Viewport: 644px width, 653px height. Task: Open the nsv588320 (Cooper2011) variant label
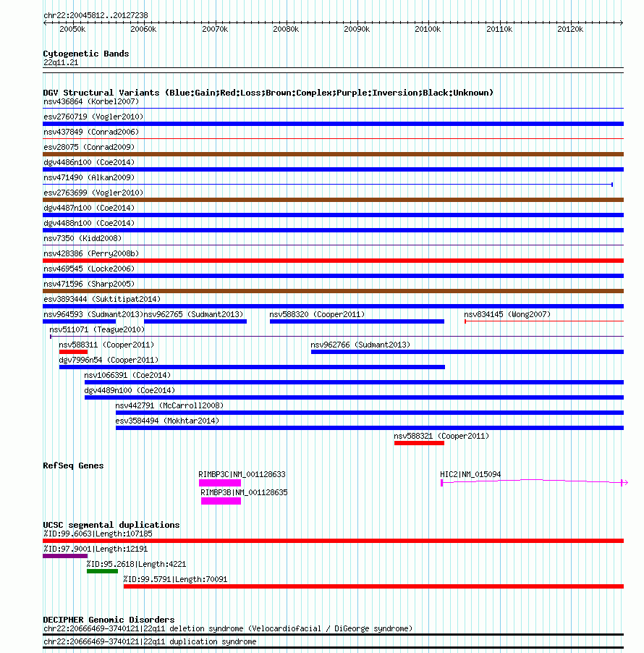point(317,314)
